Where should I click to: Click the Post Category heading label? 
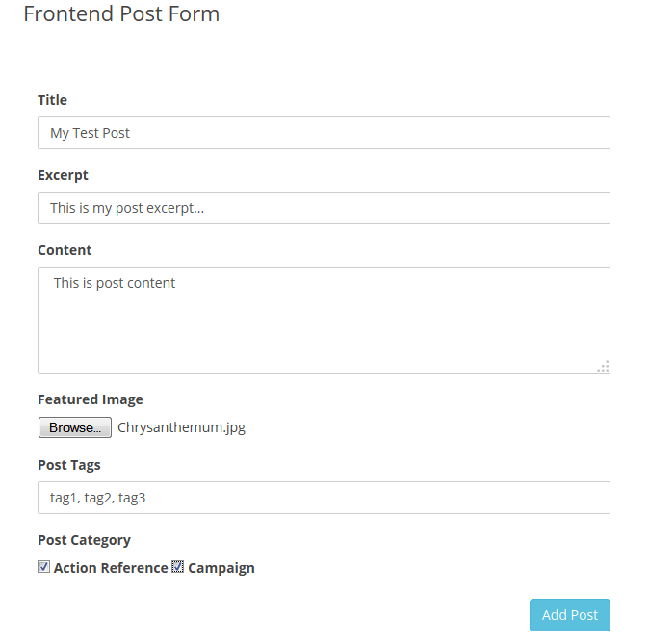(x=84, y=540)
